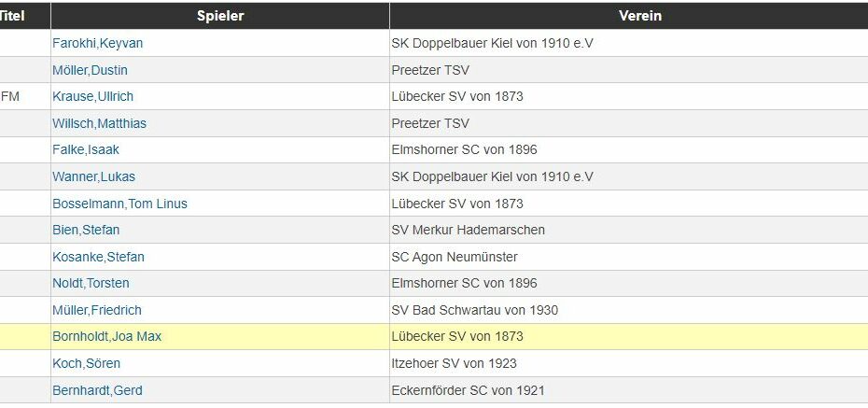
Task: Open player link Farokhi,Keyvan
Action: [x=97, y=43]
